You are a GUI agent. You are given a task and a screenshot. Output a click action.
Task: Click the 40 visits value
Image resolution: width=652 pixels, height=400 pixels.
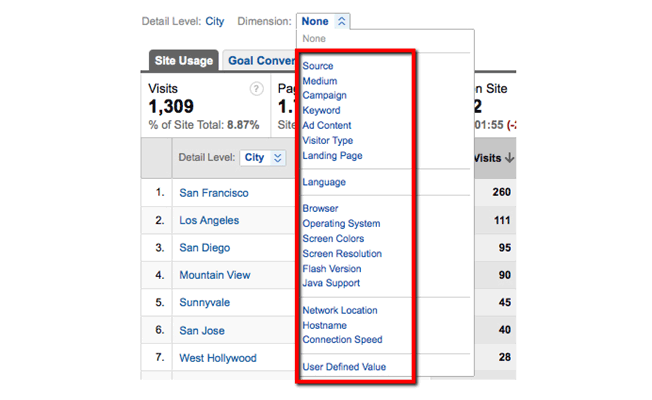(x=505, y=330)
